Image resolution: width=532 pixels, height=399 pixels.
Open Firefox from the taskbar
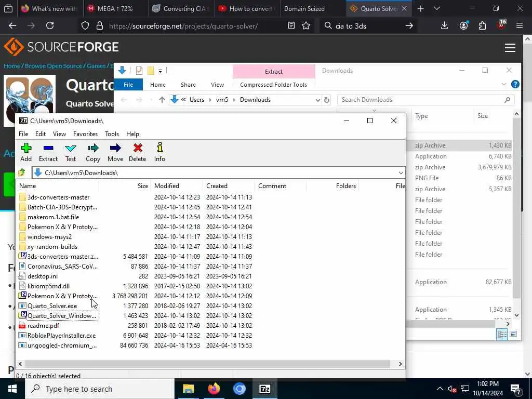coord(214,389)
